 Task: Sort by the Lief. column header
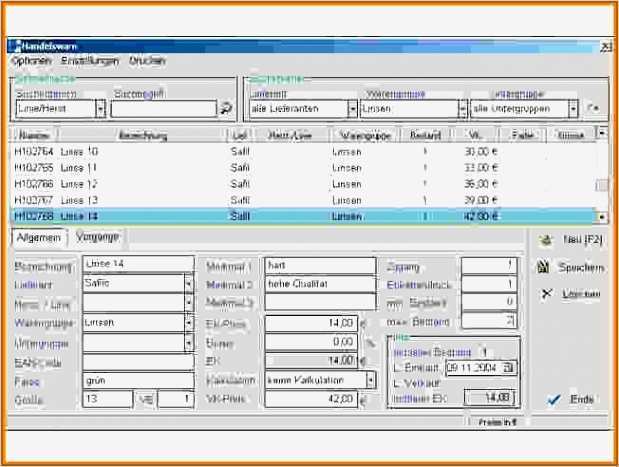pos(240,135)
